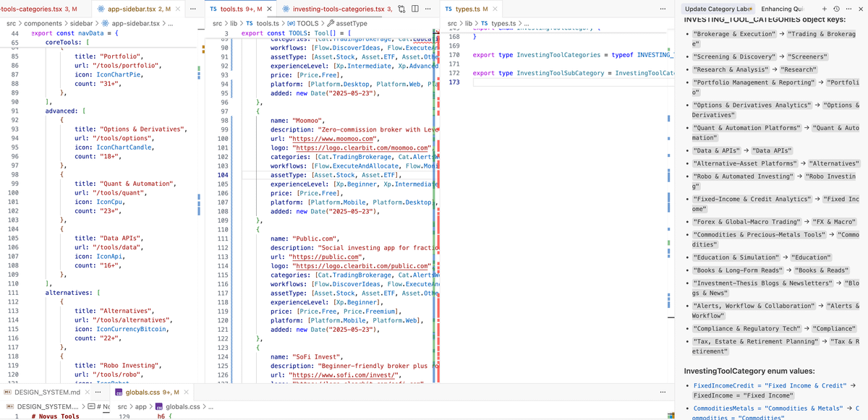Screen dimensions: 868x420
Task: Start a new chat with plus icon
Action: click(822, 9)
